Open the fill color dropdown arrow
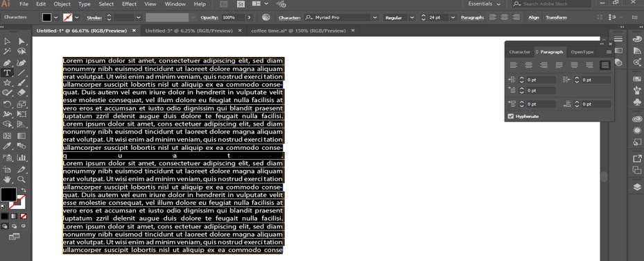This screenshot has height=261, width=644. [56, 17]
